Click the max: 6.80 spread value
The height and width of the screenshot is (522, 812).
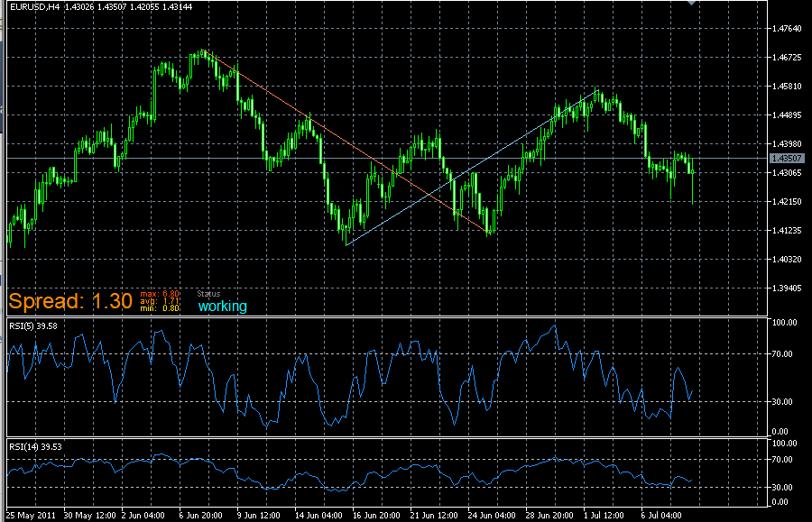click(160, 294)
